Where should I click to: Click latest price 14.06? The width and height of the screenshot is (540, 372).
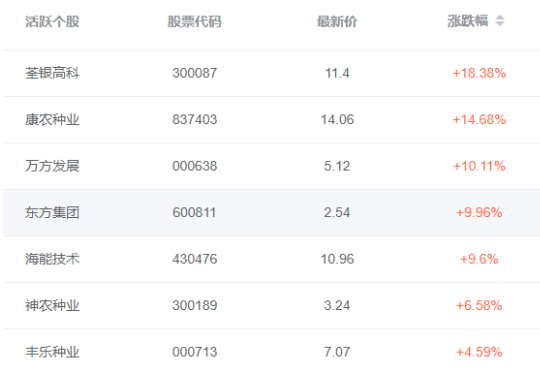pos(337,120)
